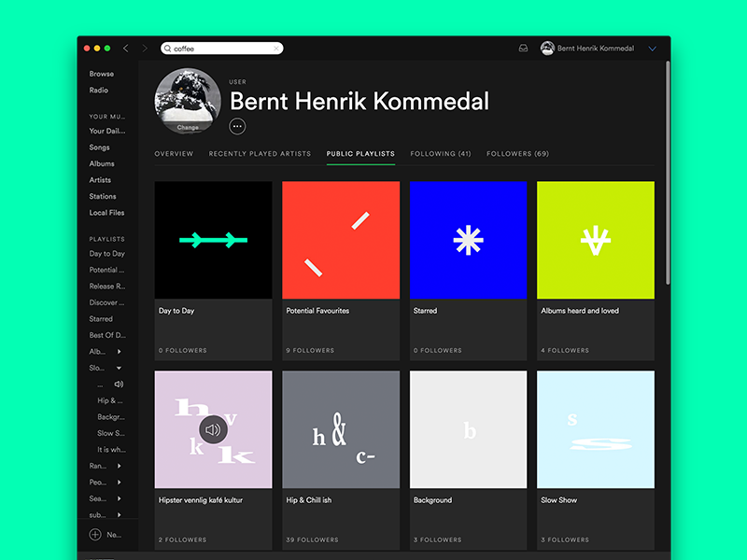Image resolution: width=747 pixels, height=560 pixels.
Task: Open Browse in the sidebar
Action: pyautogui.click(x=102, y=74)
